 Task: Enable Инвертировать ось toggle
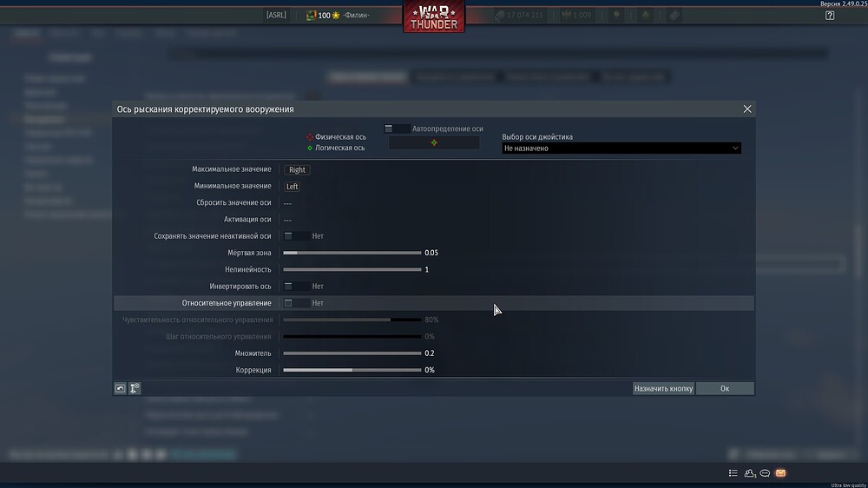coord(296,287)
